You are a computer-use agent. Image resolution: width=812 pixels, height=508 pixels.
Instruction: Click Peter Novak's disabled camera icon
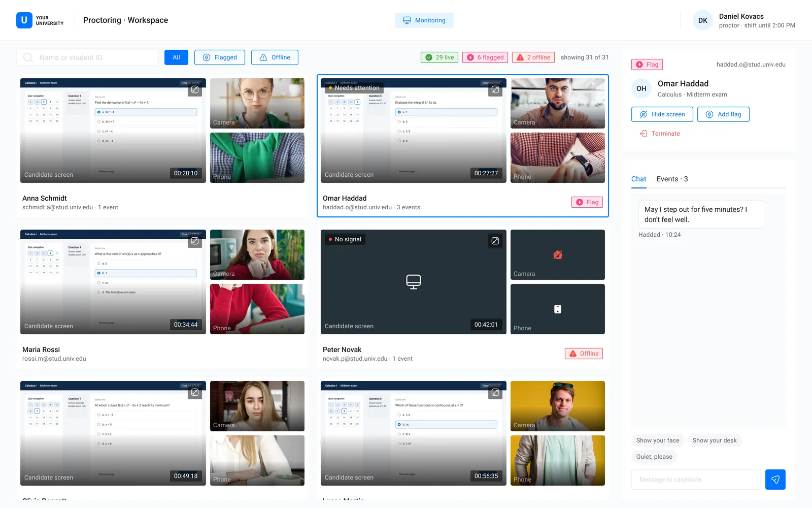click(558, 255)
